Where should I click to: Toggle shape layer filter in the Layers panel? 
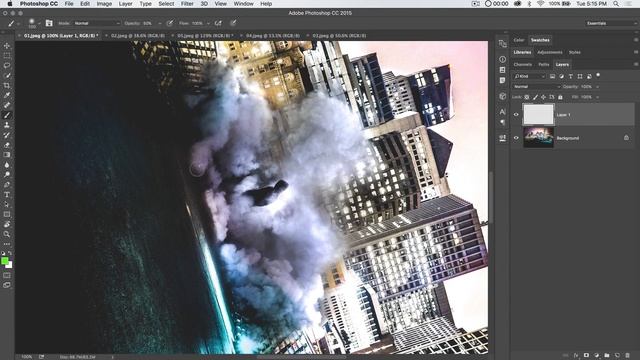(580, 76)
